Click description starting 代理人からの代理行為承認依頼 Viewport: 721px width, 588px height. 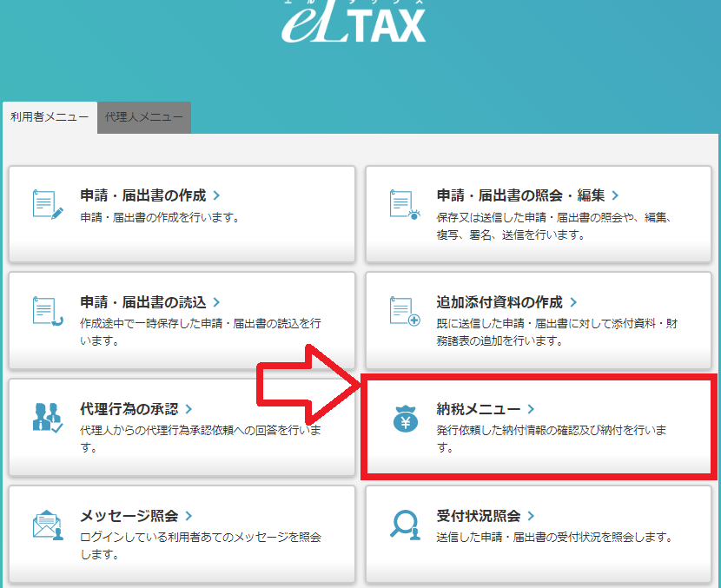pos(201,439)
